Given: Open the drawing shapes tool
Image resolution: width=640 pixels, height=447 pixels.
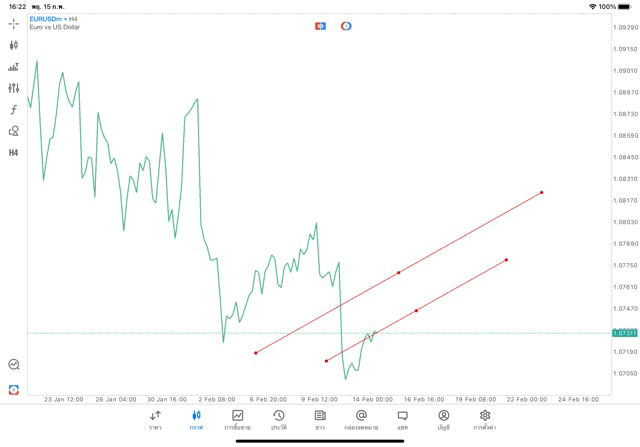Looking at the screenshot, I should [14, 131].
